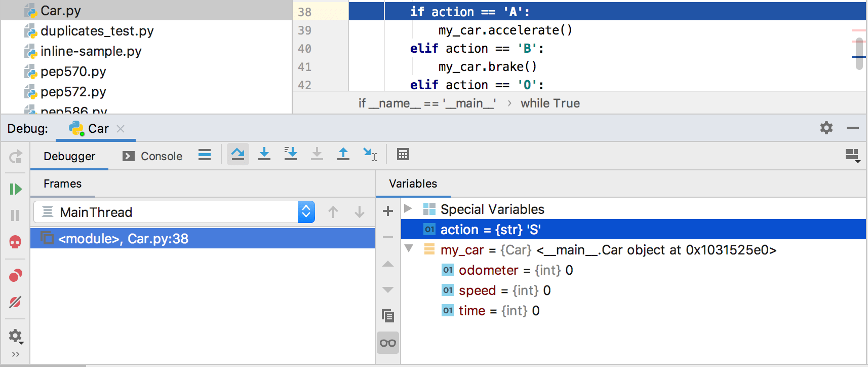Show more debug actions via double chevron
Viewport: 868px width, 367px height.
pyautogui.click(x=16, y=354)
